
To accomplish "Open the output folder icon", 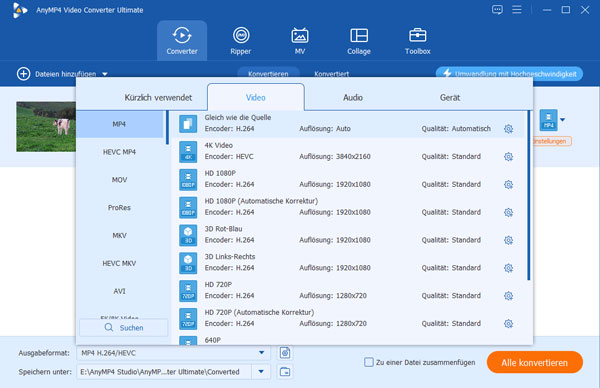I will click(x=285, y=372).
